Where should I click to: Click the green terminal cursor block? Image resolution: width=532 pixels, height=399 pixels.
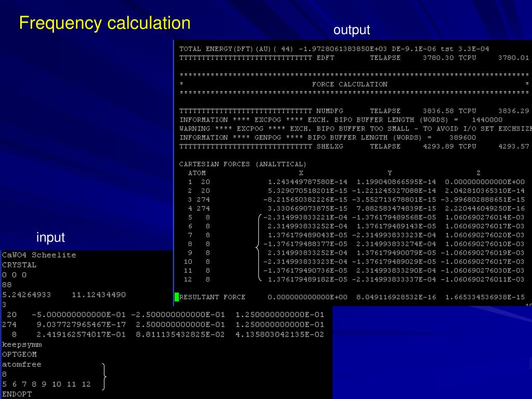pyautogui.click(x=177, y=297)
